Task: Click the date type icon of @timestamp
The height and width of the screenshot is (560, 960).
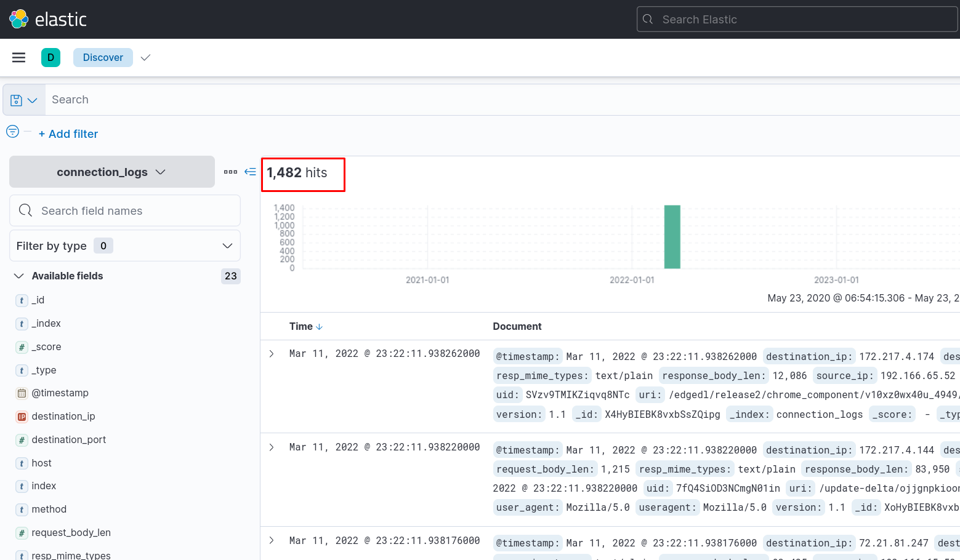Action: 22,393
